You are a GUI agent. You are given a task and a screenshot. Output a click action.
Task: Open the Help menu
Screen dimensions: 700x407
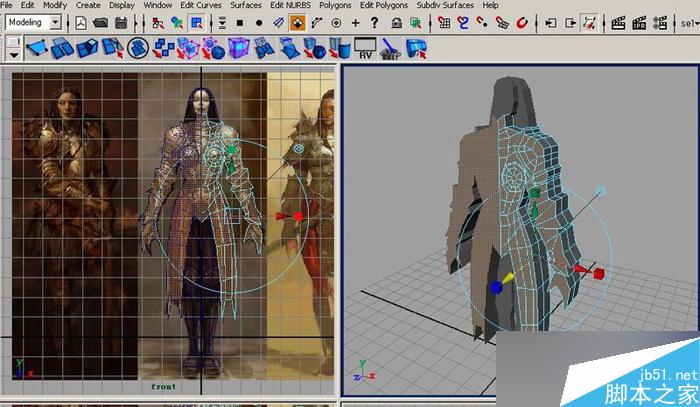click(x=490, y=5)
